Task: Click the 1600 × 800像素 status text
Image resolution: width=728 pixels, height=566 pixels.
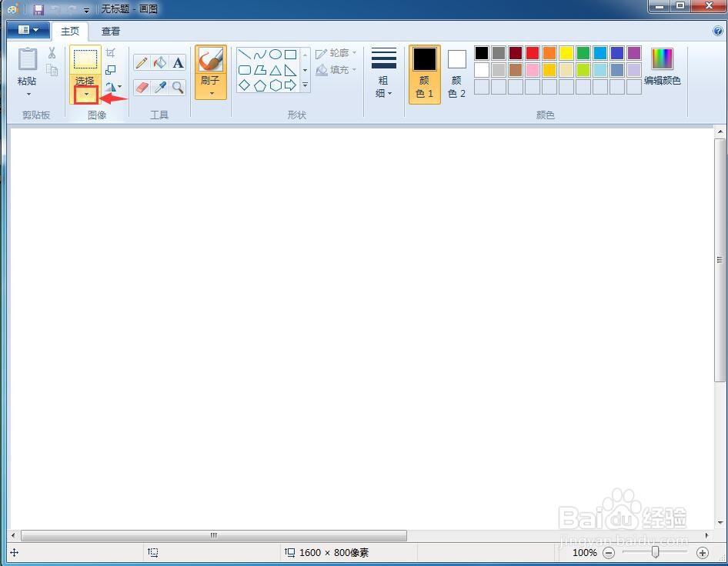Action: (x=334, y=553)
